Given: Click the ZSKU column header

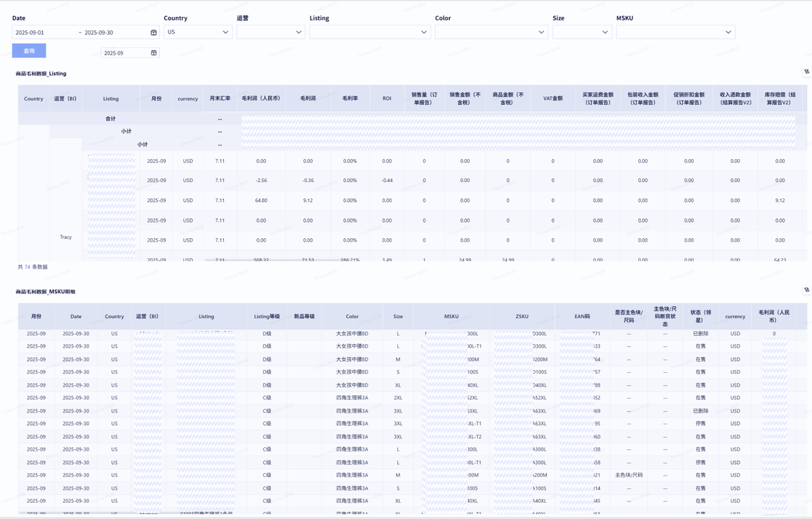Looking at the screenshot, I should click(522, 316).
